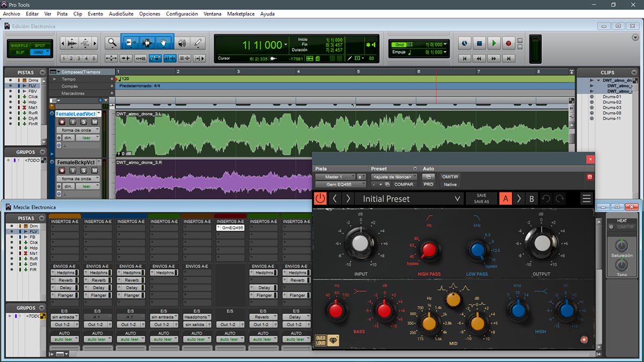Image resolution: width=644 pixels, height=362 pixels.
Task: Hit the red Record transport button
Action: [508, 43]
